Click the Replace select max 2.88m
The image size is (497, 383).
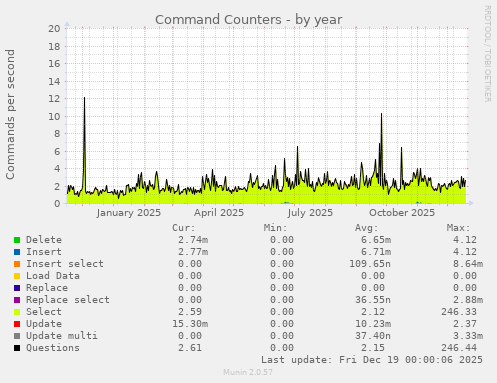[x=468, y=300]
